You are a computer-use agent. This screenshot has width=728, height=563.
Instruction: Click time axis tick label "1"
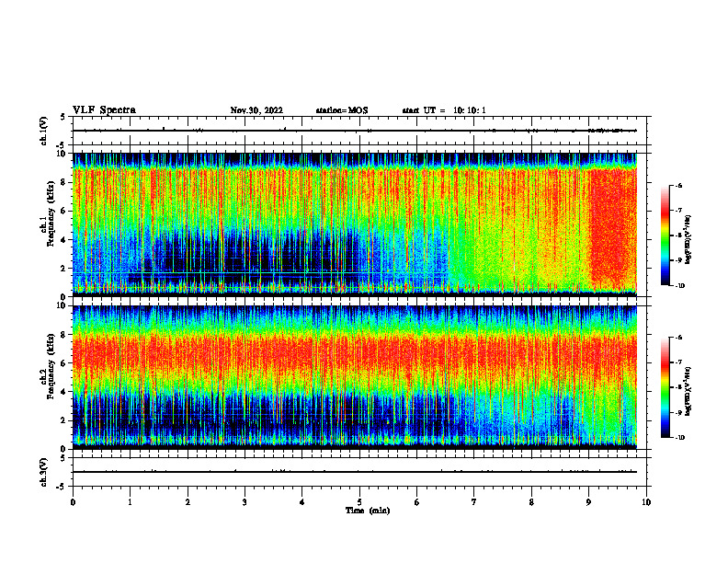(x=130, y=502)
